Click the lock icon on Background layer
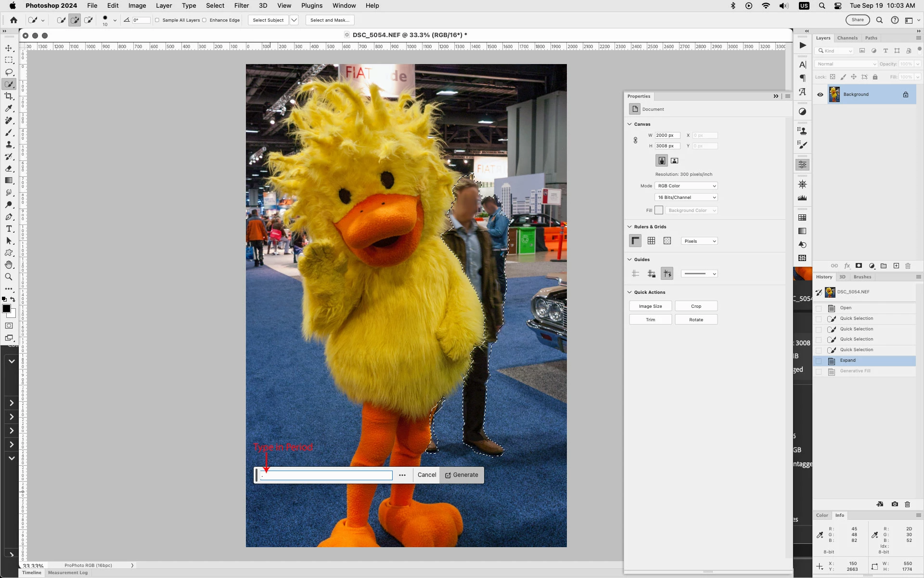This screenshot has width=924, height=578. pyautogui.click(x=905, y=94)
